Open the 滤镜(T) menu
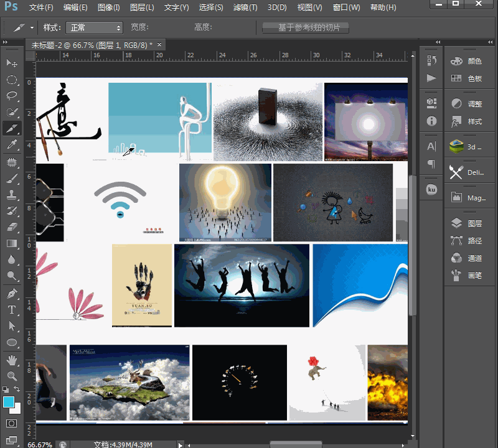498x448 pixels. tap(245, 7)
